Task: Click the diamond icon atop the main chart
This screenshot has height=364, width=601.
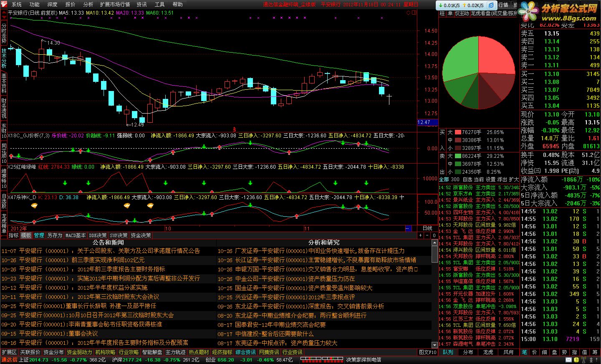Action: click(x=408, y=13)
